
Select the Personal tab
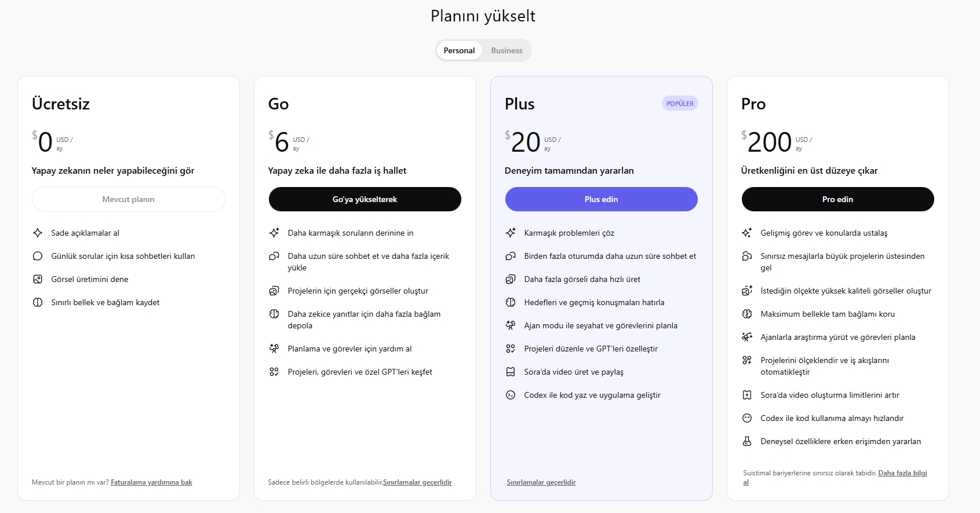coord(459,50)
